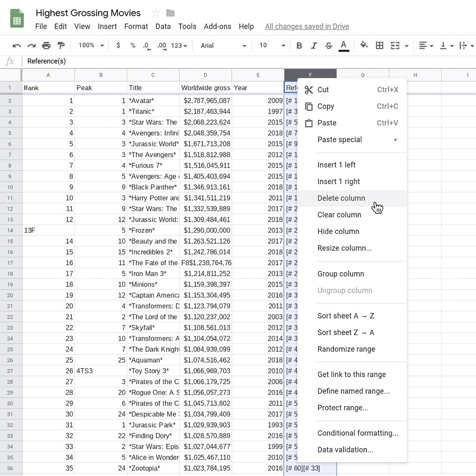This screenshot has width=476, height=476.
Task: Choose Protect range...
Action: pos(352,408)
